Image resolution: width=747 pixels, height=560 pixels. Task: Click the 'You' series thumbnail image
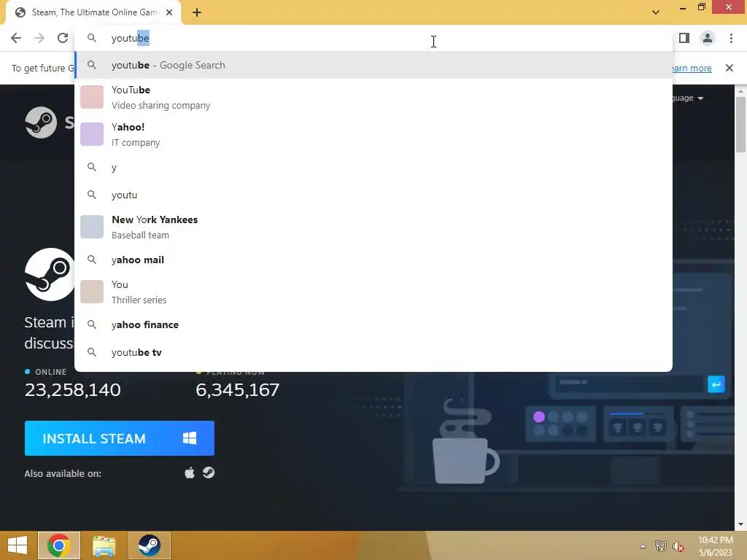[92, 292]
